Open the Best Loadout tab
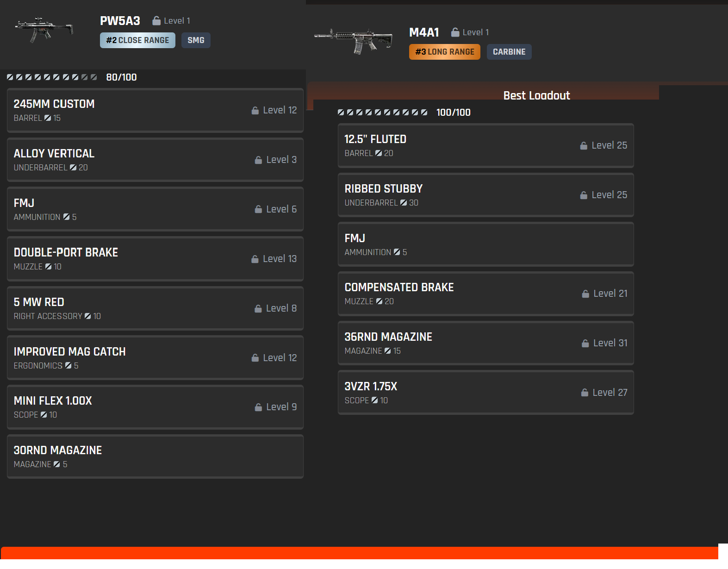The width and height of the screenshot is (728, 569). 536,95
